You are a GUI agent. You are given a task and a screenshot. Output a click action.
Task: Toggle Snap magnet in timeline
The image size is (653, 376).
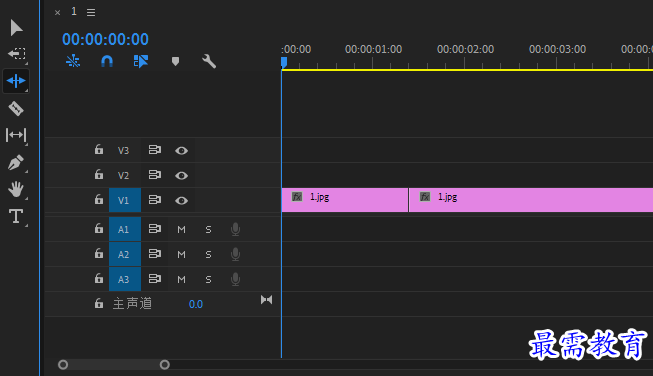coord(107,61)
